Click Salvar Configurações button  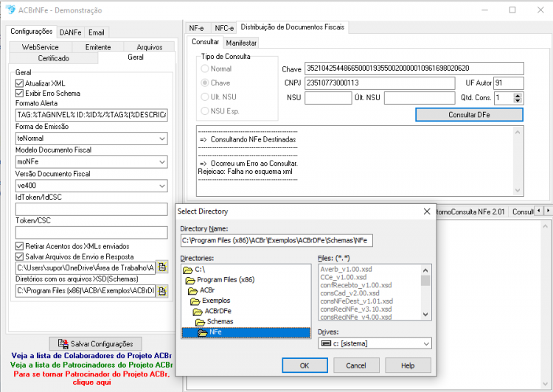pos(96,343)
